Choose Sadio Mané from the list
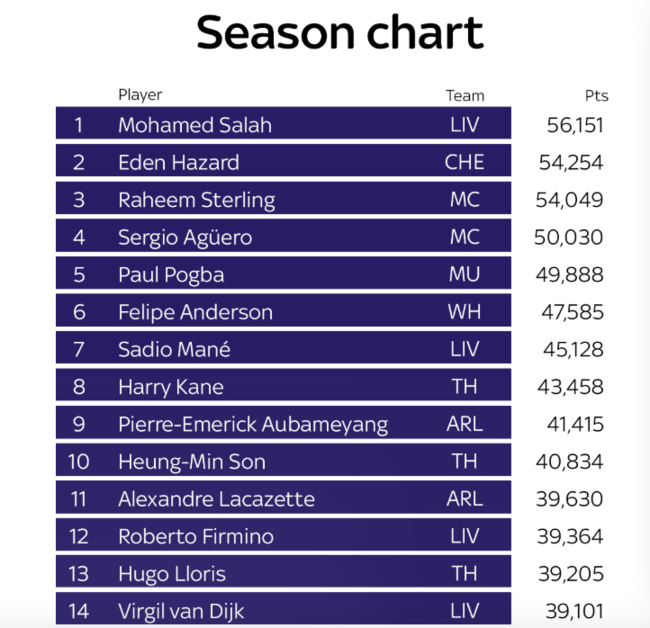The width and height of the screenshot is (650, 628). pyautogui.click(x=174, y=349)
